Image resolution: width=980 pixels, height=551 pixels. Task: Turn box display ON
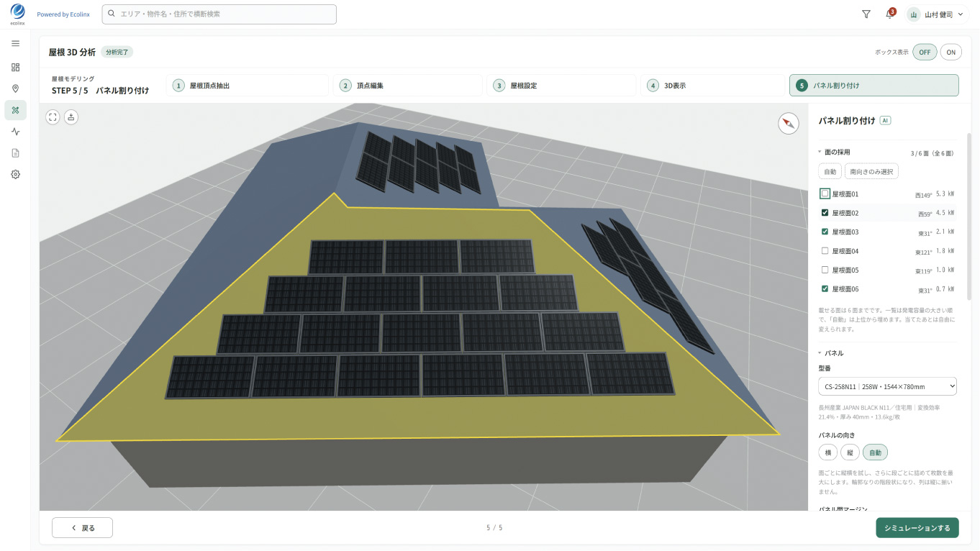click(951, 52)
